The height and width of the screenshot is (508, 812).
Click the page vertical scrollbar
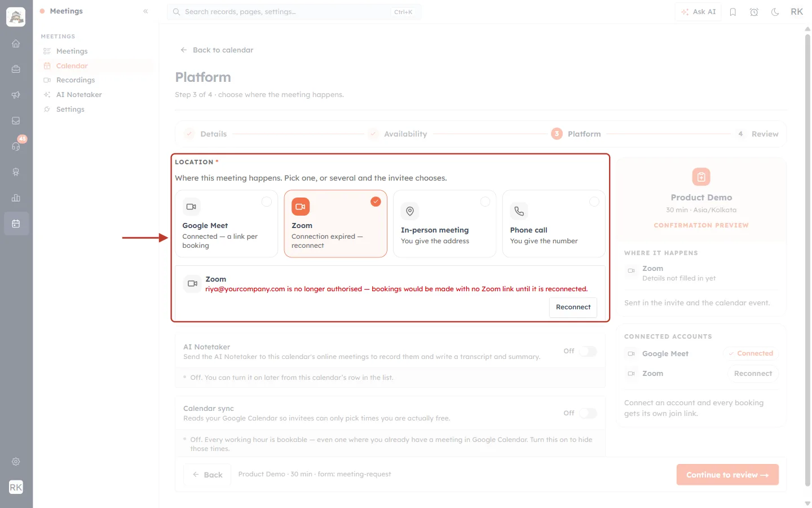click(x=807, y=260)
